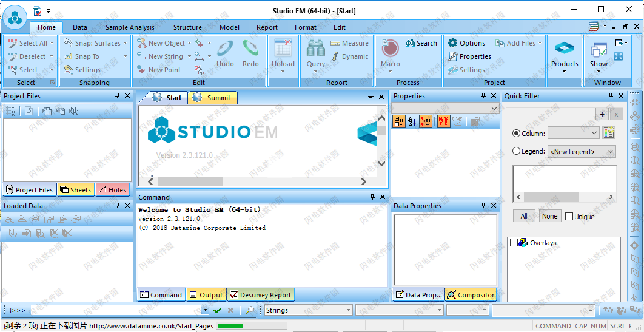Click the Format ribbon tab
This screenshot has height=332, width=644.
click(x=306, y=27)
